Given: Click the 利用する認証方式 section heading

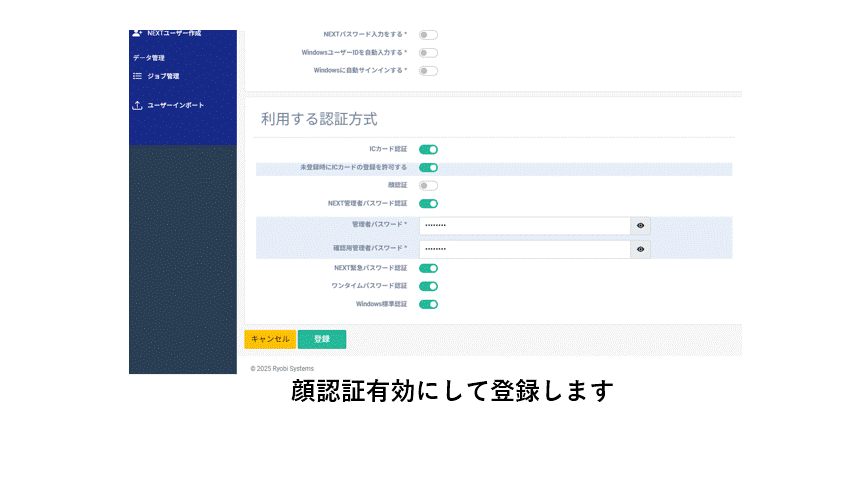Looking at the screenshot, I should [319, 119].
